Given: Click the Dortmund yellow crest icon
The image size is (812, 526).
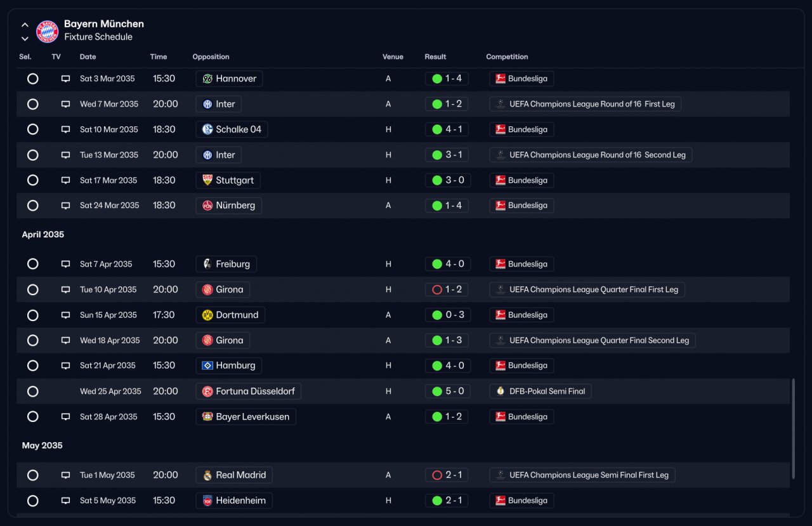Looking at the screenshot, I should coord(207,315).
